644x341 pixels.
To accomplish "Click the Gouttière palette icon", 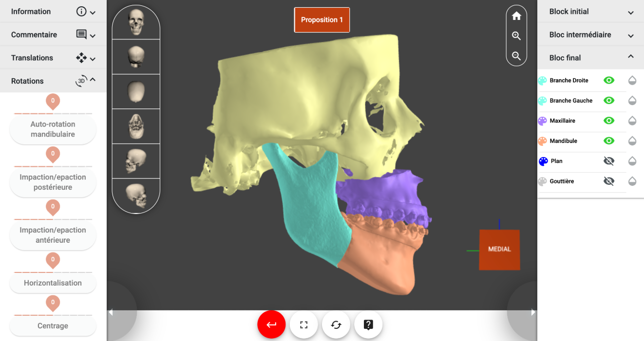I will pyautogui.click(x=543, y=181).
